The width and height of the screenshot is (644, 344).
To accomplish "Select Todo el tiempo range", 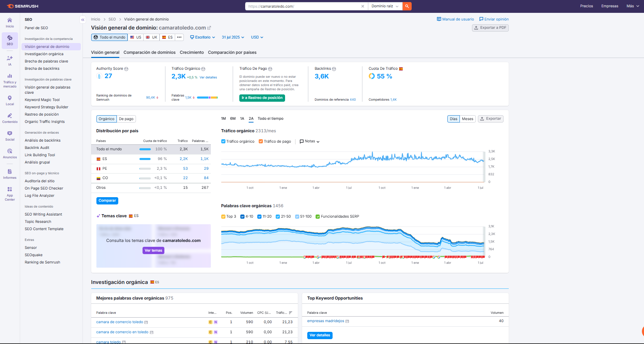I will tap(271, 119).
